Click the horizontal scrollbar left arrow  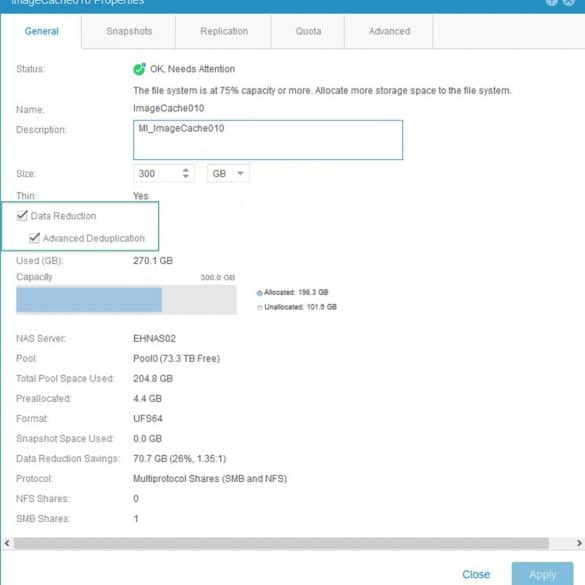click(7, 543)
